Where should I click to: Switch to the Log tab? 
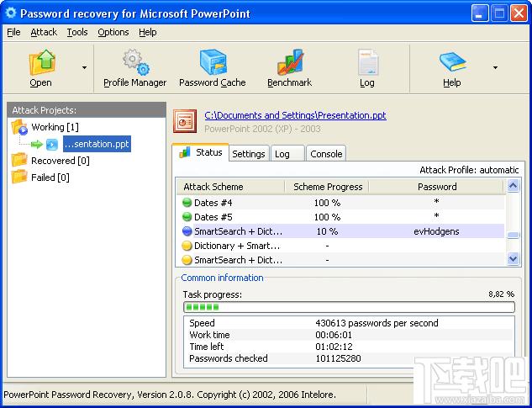(287, 154)
